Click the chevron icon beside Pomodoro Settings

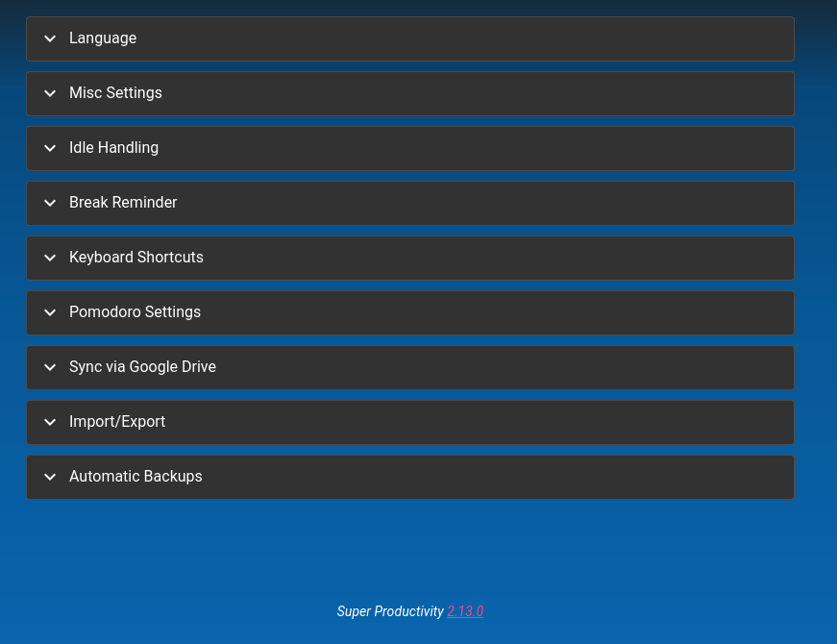(49, 312)
